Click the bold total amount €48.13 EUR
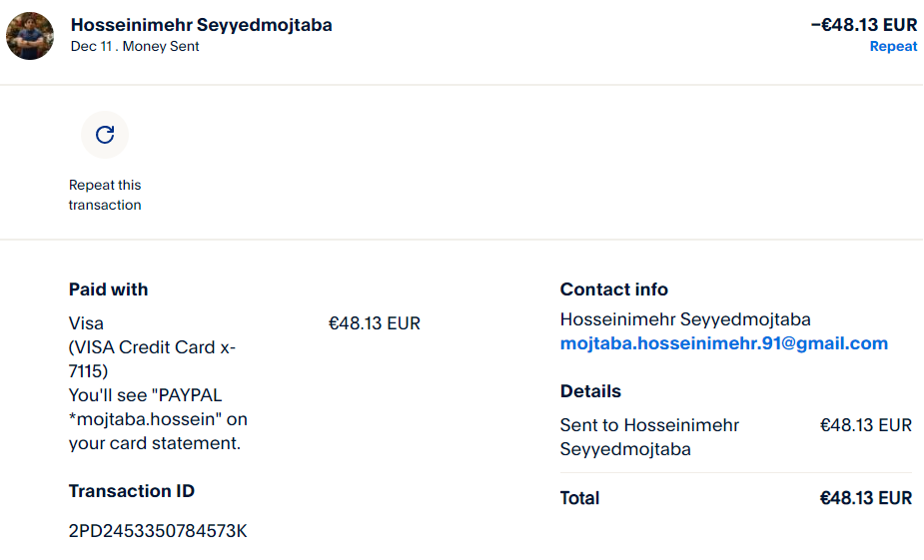Image resolution: width=924 pixels, height=560 pixels. (x=865, y=498)
